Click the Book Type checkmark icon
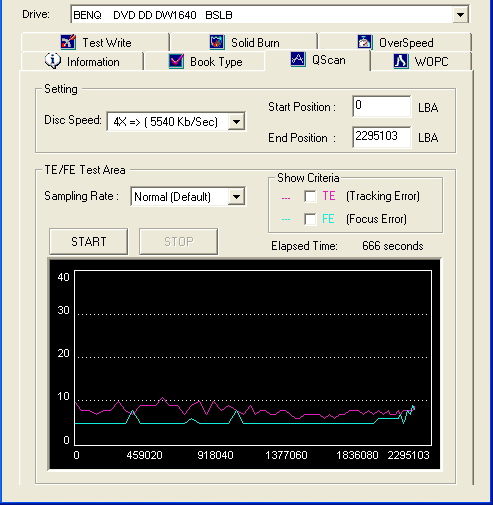 (176, 61)
